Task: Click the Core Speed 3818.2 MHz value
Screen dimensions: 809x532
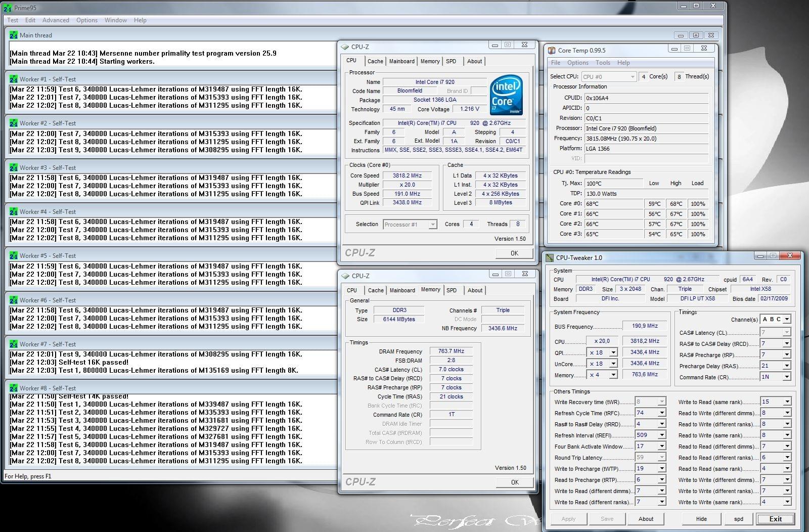Action: [x=408, y=176]
